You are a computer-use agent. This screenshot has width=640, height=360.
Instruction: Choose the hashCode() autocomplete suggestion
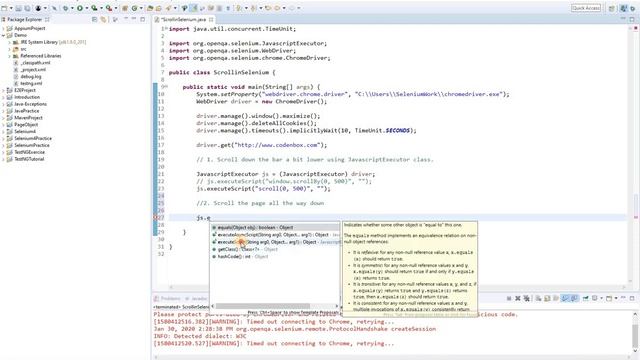pyautogui.click(x=275, y=257)
